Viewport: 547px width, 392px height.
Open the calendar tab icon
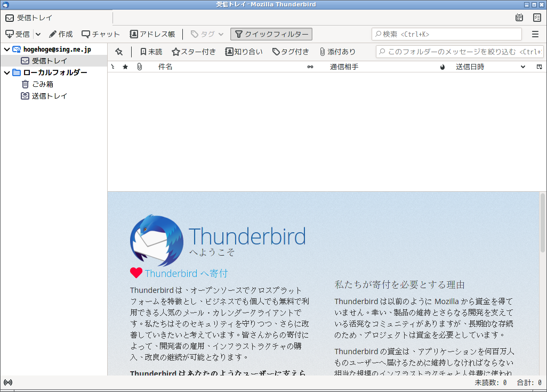click(x=519, y=18)
